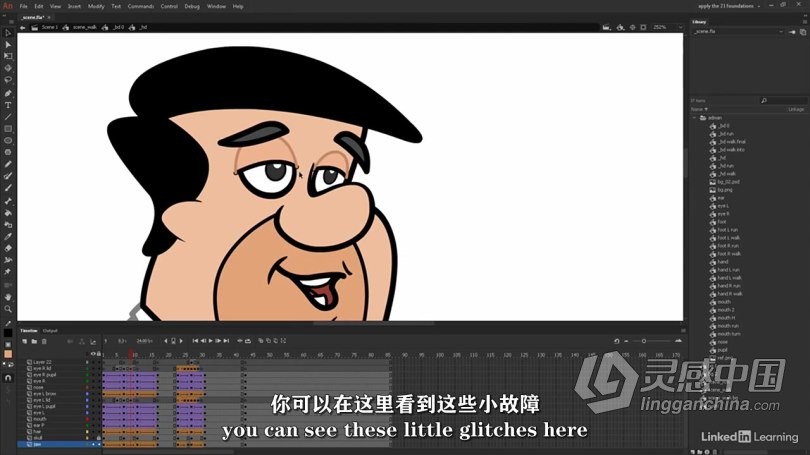Click the New Layer icon in timeline
This screenshot has height=455, width=810.
[24, 341]
